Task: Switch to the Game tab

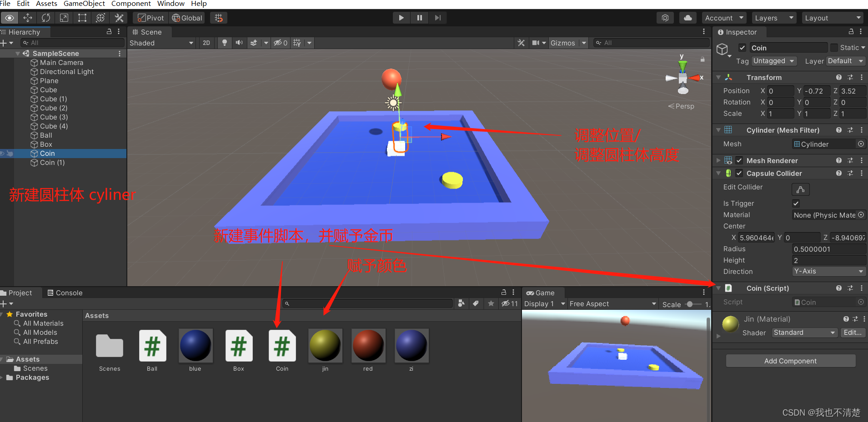Action: [541, 293]
